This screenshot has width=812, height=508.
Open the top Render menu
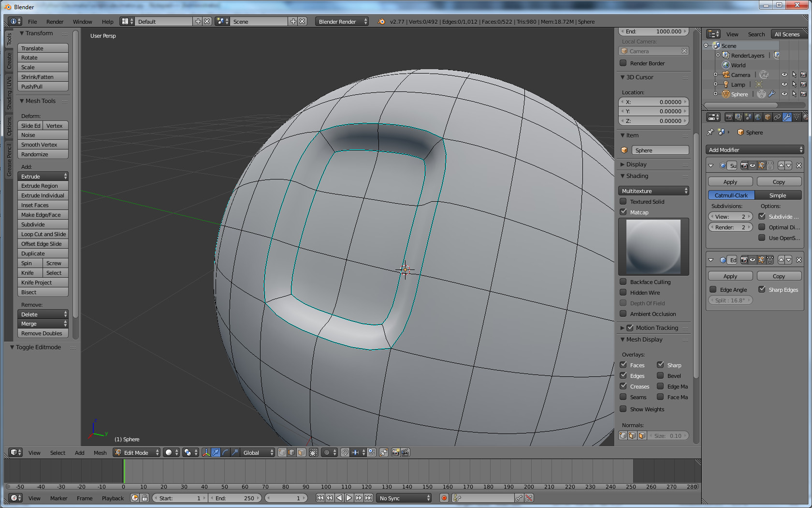coord(55,22)
